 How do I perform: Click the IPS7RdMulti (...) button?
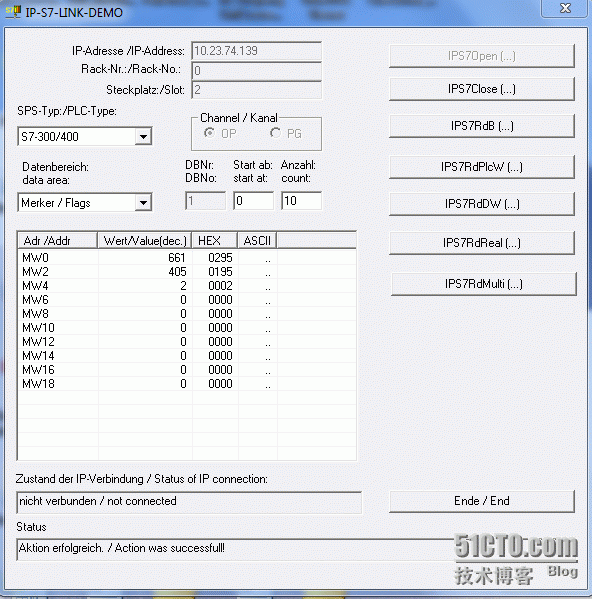(484, 284)
